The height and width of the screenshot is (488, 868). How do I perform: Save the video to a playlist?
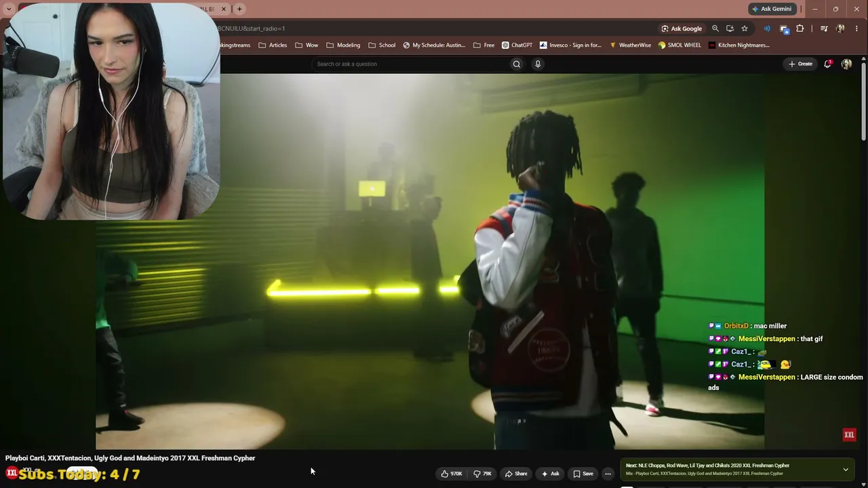(x=583, y=474)
